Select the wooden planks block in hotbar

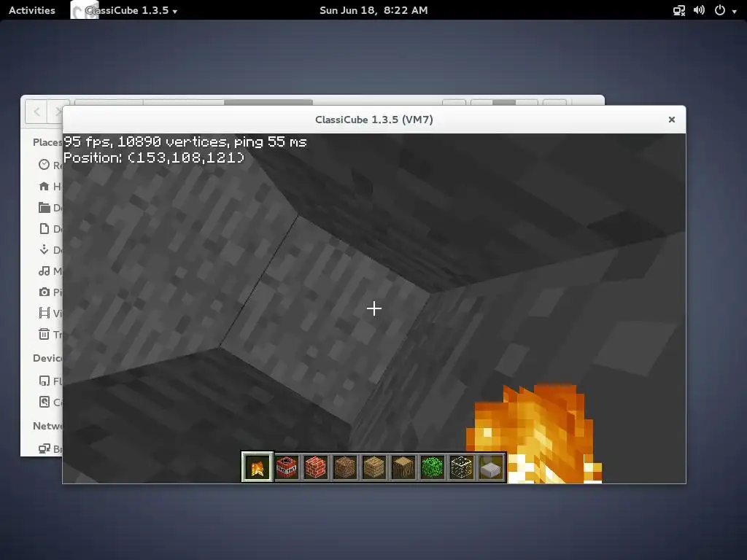[374, 467]
